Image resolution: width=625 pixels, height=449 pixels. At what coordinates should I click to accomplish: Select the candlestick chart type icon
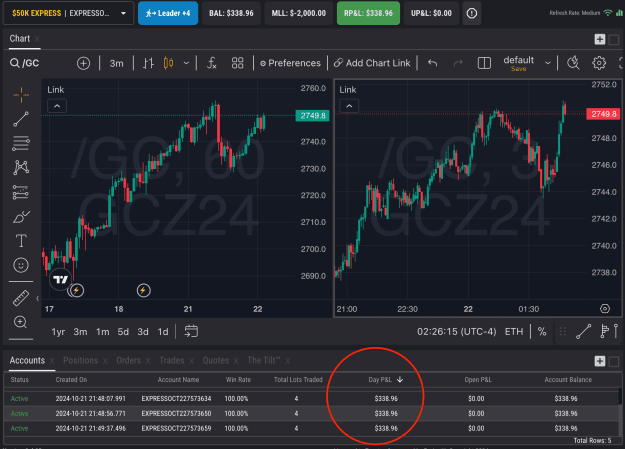[x=169, y=63]
